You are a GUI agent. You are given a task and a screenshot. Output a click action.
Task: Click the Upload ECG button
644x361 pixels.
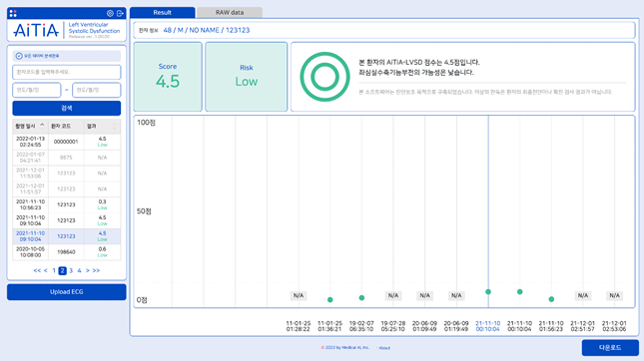point(67,292)
